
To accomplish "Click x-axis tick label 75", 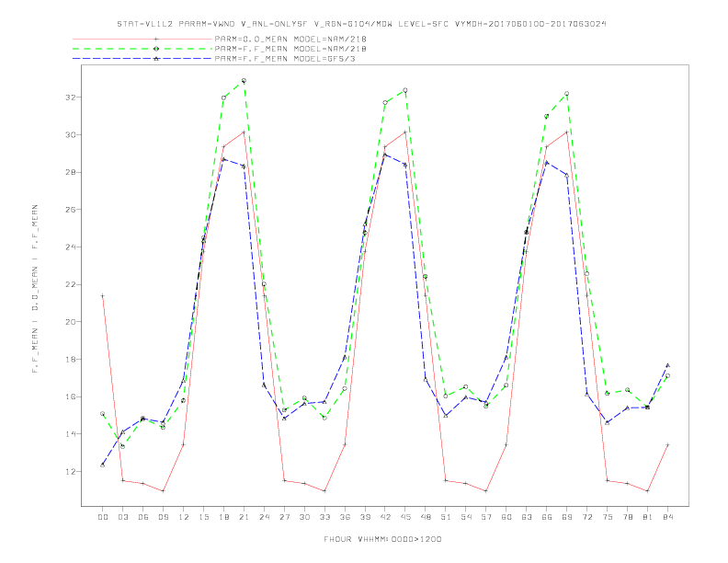I will (608, 517).
